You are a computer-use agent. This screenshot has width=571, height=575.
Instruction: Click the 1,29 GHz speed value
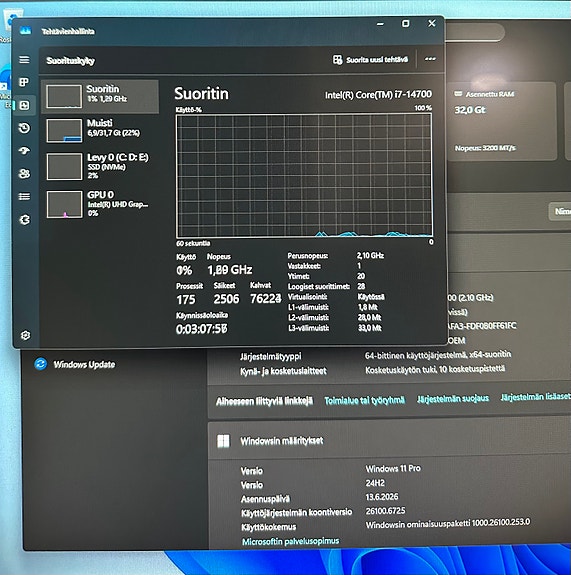230,270
